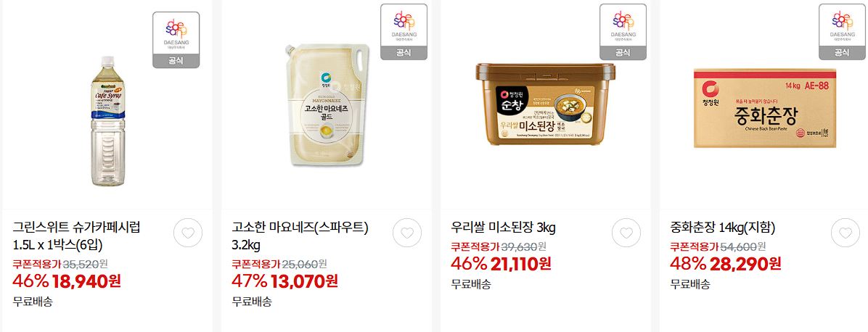The width and height of the screenshot is (868, 332).
Task: Open the cafe syrup bottle product image
Action: tap(107, 120)
